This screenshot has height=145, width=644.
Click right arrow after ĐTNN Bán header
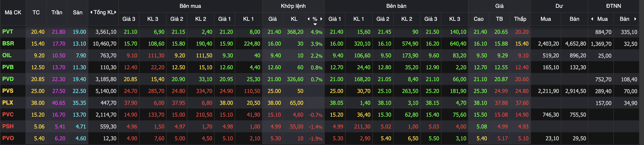(x=635, y=19)
